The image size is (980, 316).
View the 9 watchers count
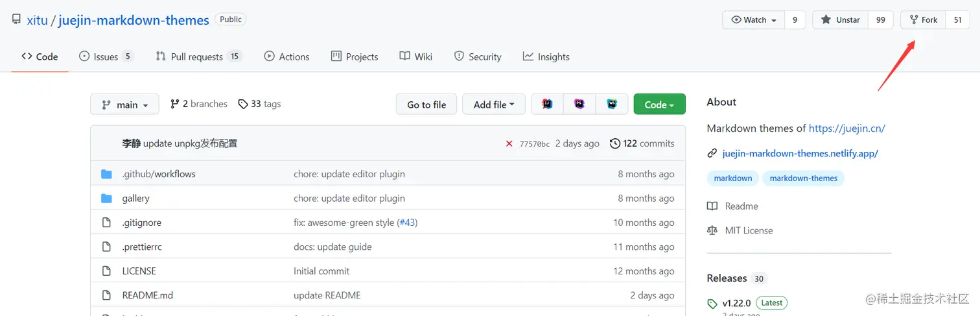(795, 19)
